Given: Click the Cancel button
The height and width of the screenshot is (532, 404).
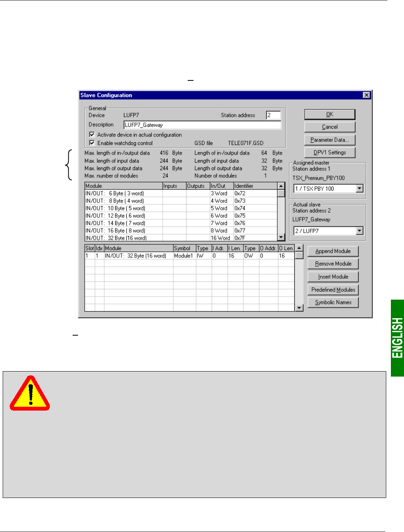Looking at the screenshot, I should pyautogui.click(x=329, y=127).
